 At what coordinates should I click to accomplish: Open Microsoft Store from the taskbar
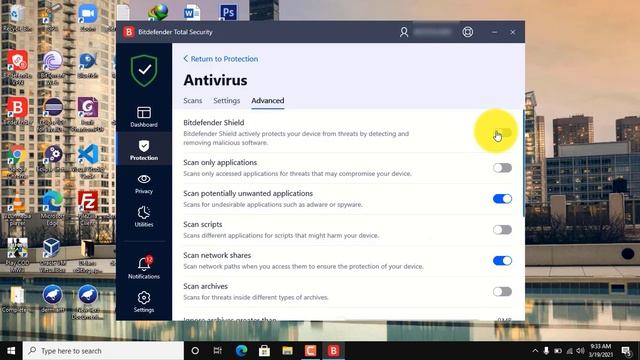tap(264, 351)
